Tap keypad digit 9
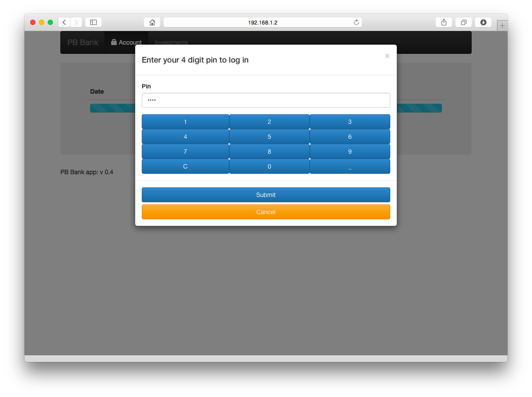This screenshot has width=532, height=397. (350, 151)
